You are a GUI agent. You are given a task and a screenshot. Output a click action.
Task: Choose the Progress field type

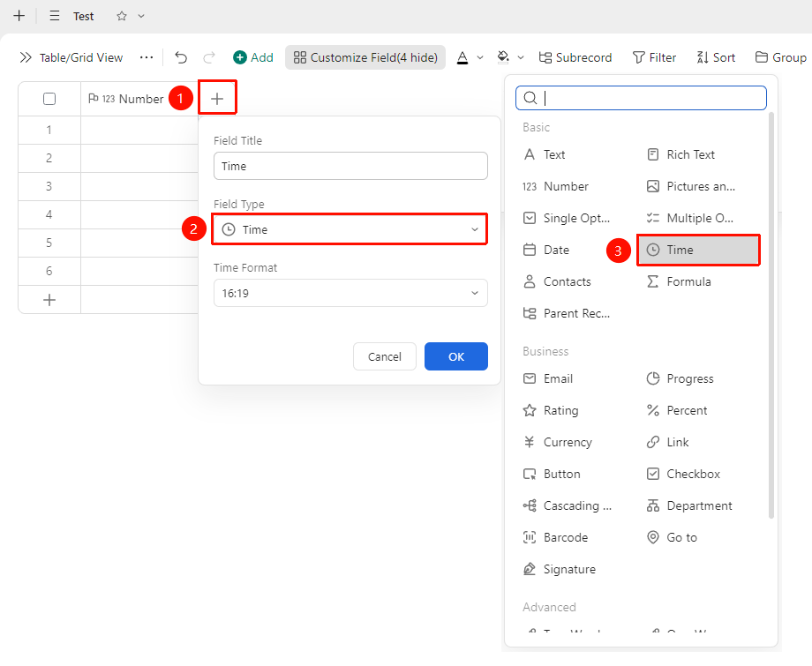coord(680,378)
